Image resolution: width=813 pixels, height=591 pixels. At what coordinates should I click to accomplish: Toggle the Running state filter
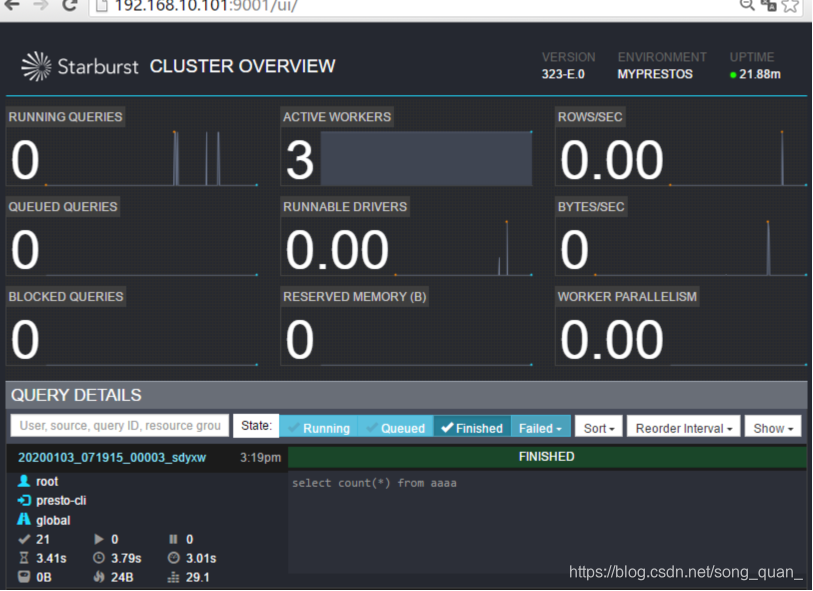pos(318,428)
